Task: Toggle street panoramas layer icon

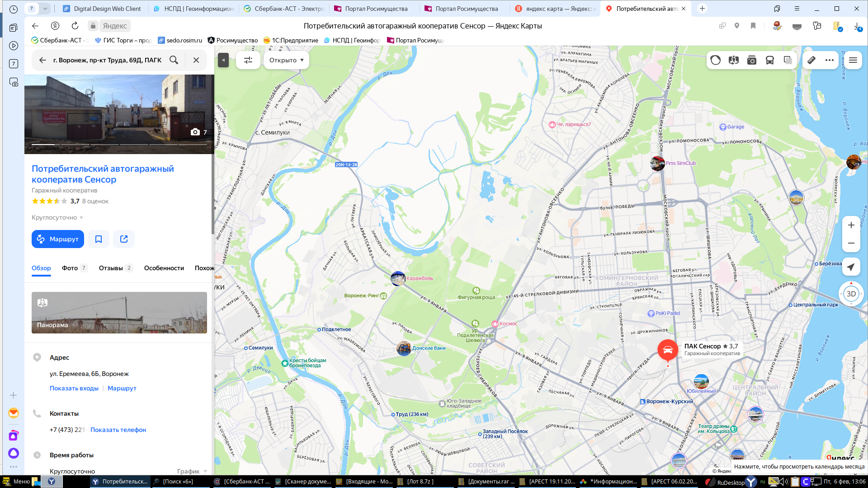Action: (733, 60)
